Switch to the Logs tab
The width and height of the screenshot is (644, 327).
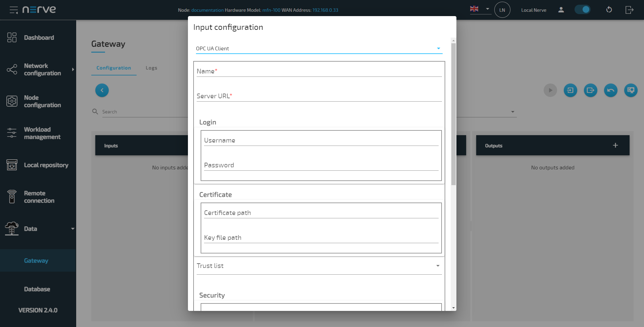(x=151, y=68)
